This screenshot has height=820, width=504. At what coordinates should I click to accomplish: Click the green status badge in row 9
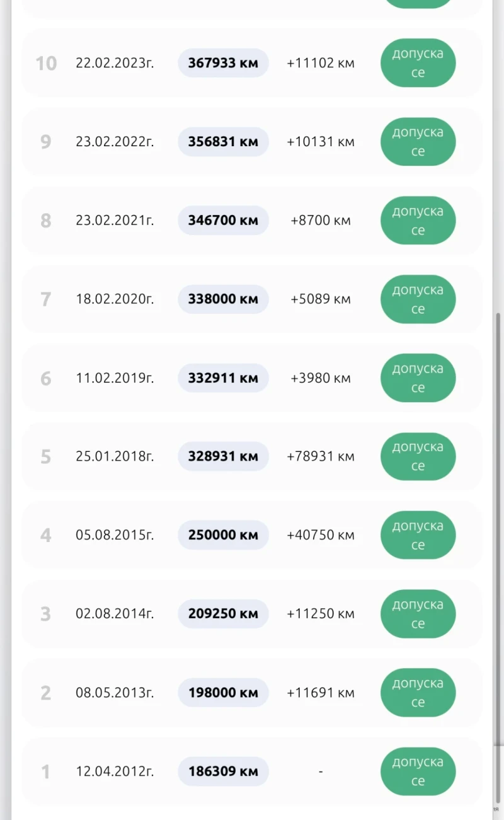[418, 142]
